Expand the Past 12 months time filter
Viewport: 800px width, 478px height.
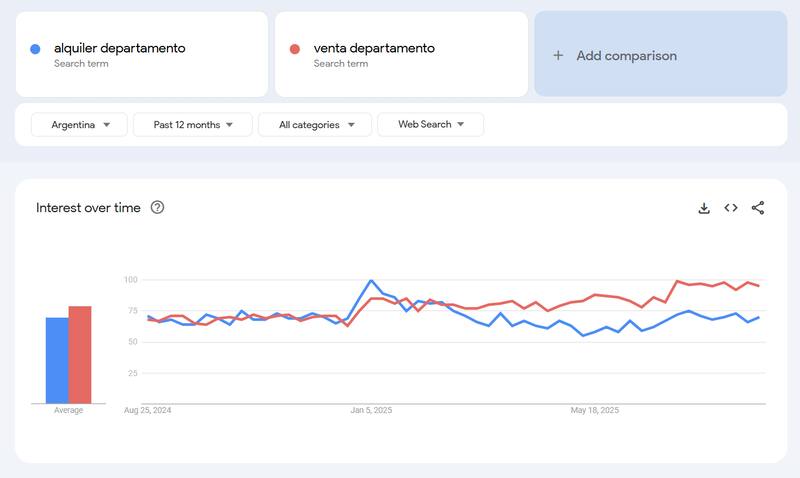(194, 125)
